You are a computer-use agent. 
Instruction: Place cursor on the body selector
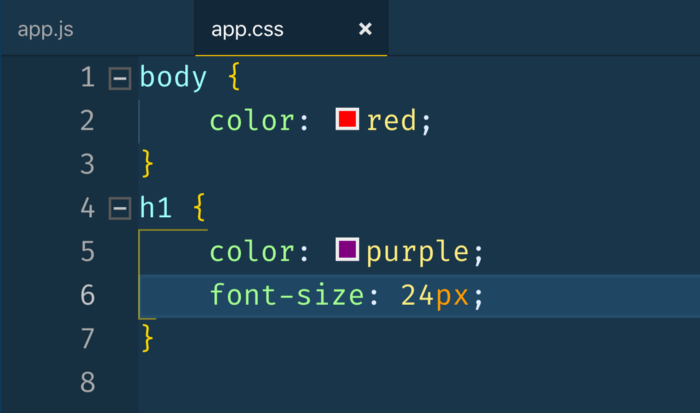pyautogui.click(x=173, y=78)
